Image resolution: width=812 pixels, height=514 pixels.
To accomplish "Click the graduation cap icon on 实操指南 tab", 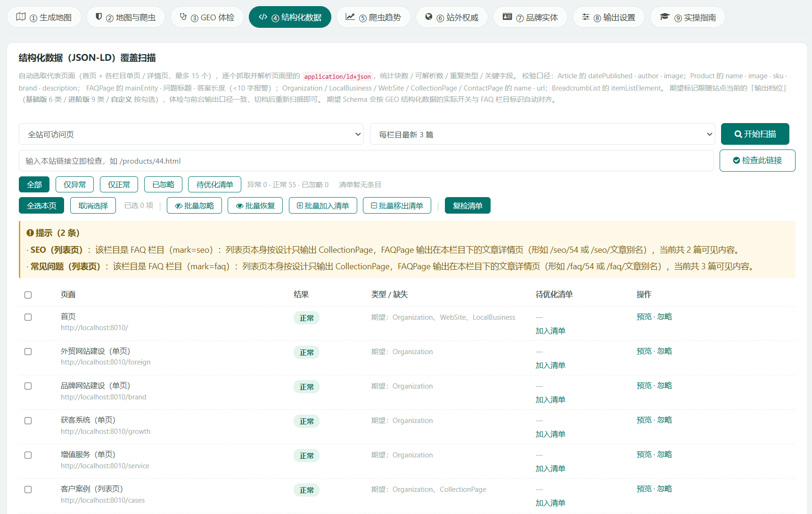I will tap(664, 17).
